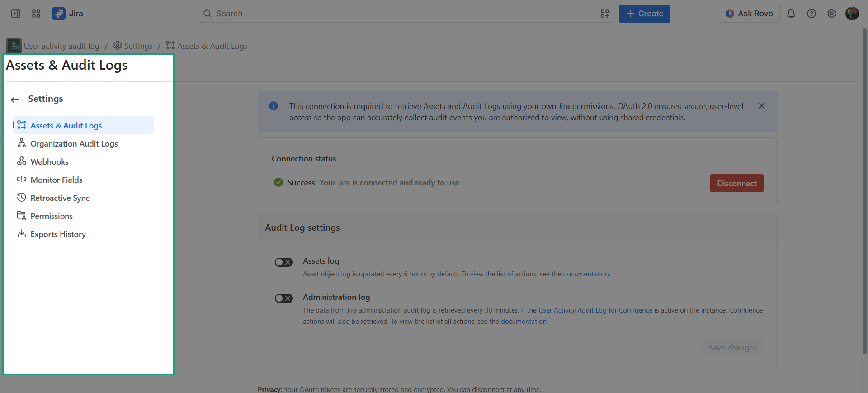Image resolution: width=868 pixels, height=393 pixels.
Task: Enable the Administration log toggle
Action: point(284,298)
